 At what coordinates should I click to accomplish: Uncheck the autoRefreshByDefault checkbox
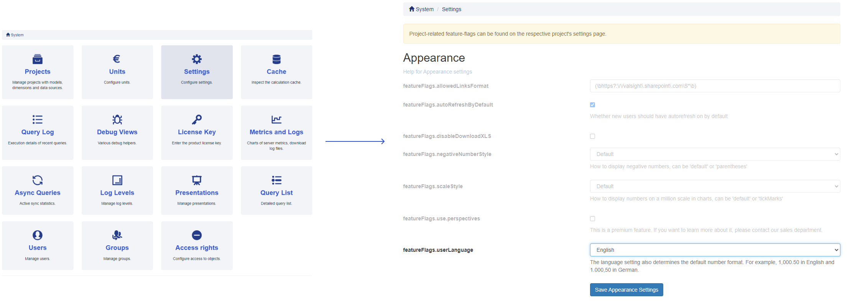[x=592, y=105]
